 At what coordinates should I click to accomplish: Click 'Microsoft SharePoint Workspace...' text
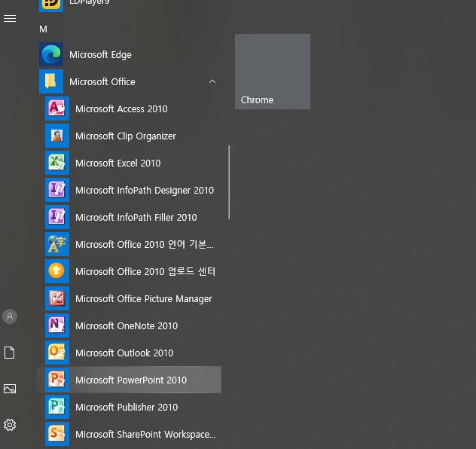[x=145, y=435]
